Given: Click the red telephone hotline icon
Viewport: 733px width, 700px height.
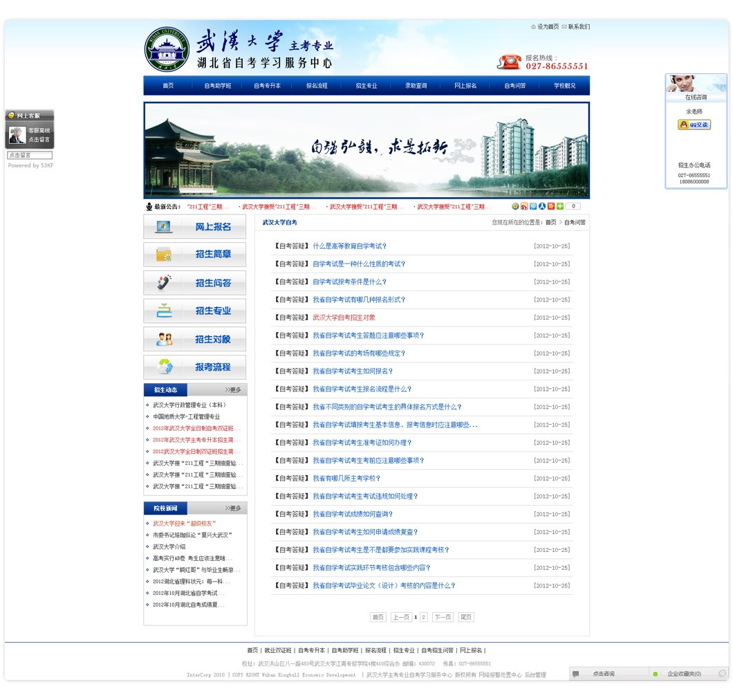Looking at the screenshot, I should 509,62.
